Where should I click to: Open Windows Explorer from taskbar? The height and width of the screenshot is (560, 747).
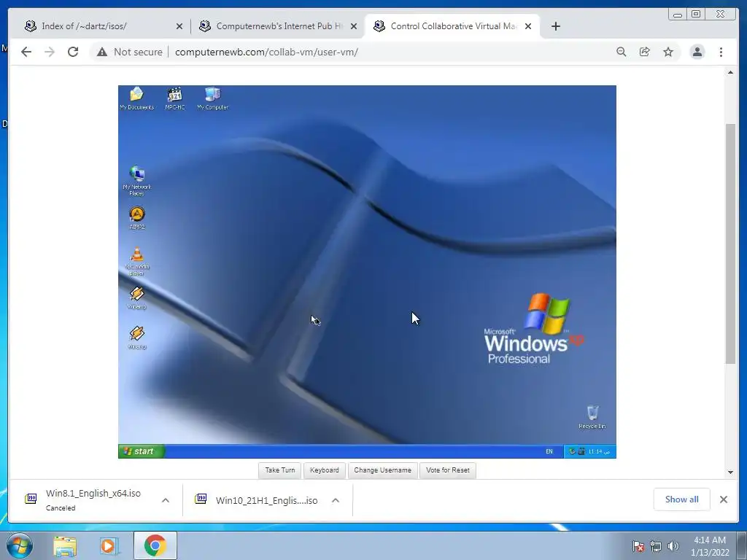[x=65, y=545]
